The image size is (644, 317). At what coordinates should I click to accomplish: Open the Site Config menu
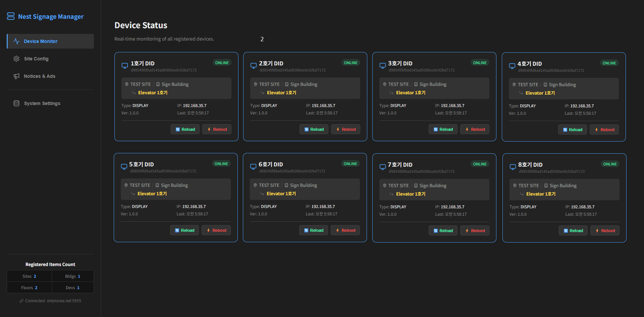(36, 59)
